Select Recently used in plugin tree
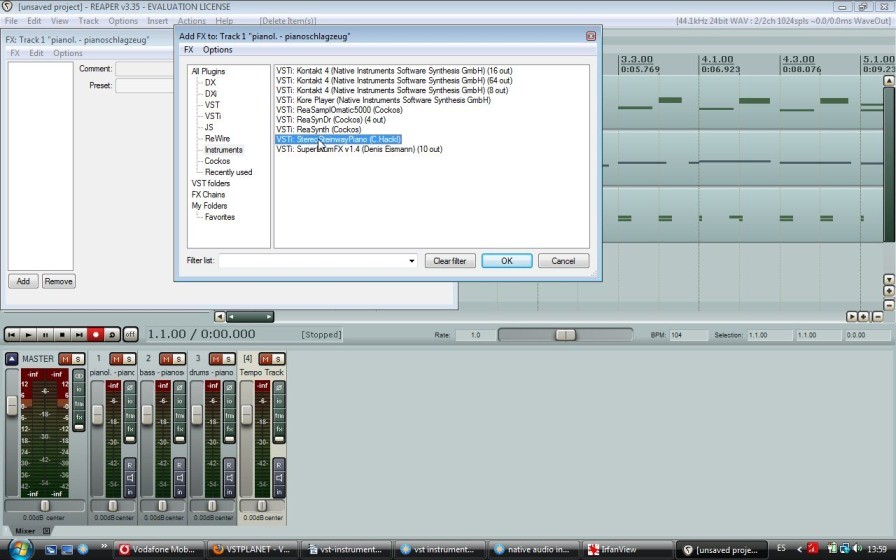This screenshot has height=560, width=896. (x=229, y=172)
